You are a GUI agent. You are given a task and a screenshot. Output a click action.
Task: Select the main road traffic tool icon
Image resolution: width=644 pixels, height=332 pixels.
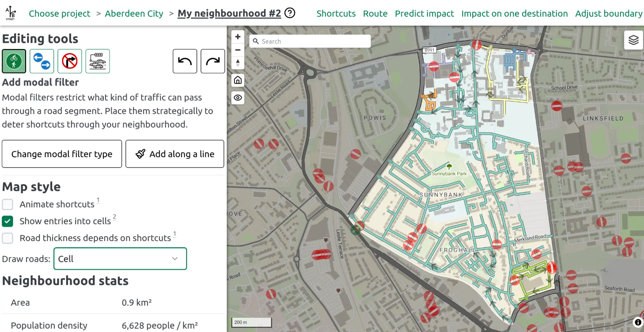[x=98, y=61]
